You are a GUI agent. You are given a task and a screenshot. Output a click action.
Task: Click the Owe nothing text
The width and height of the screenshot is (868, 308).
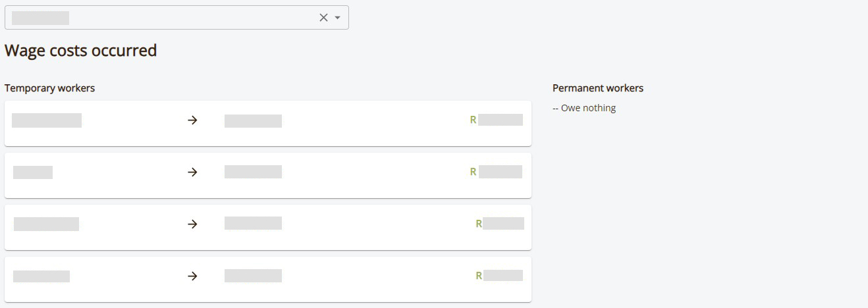pos(588,108)
